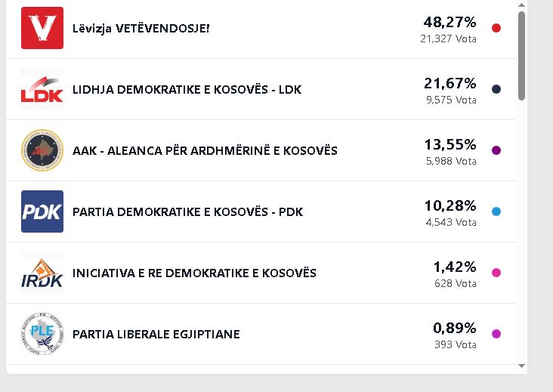Click the LDK party logo
This screenshot has height=392, width=553.
pyautogui.click(x=42, y=89)
